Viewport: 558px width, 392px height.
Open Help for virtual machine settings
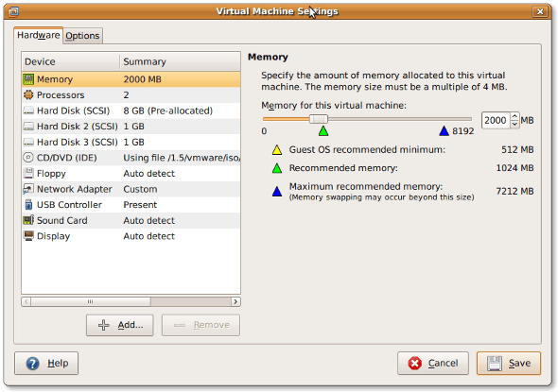coord(46,364)
